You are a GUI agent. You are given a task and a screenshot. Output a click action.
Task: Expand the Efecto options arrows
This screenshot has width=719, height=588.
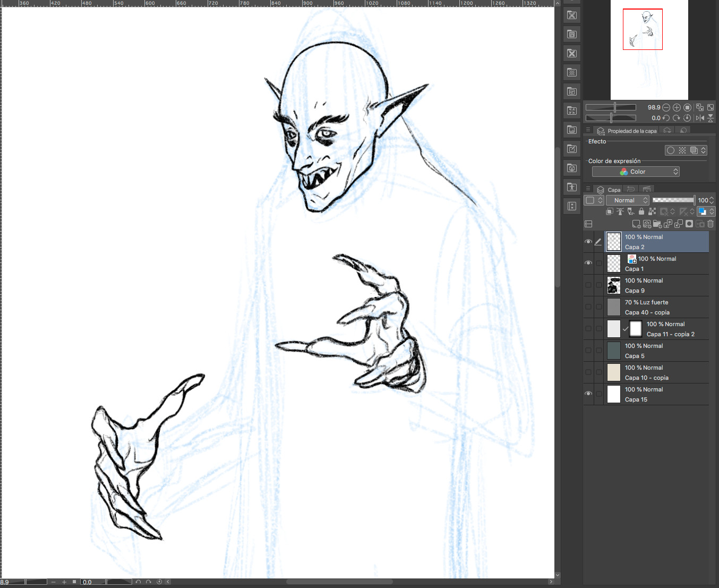(x=704, y=150)
